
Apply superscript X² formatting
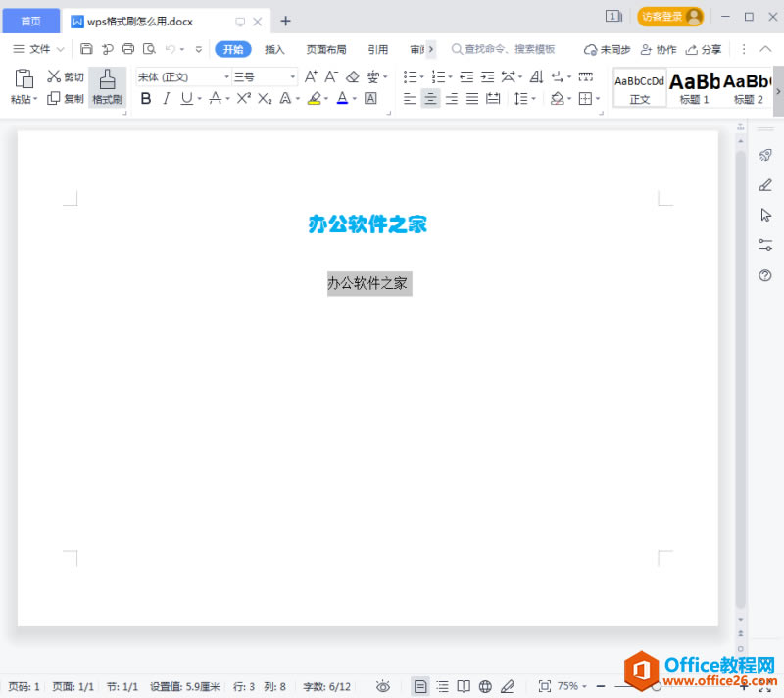(243, 98)
